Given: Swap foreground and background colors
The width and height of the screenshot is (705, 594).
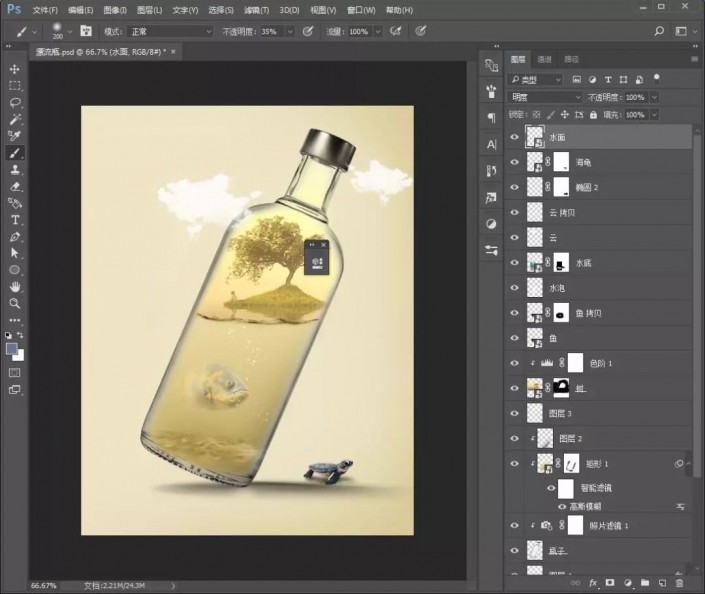Looking at the screenshot, I should point(20,335).
